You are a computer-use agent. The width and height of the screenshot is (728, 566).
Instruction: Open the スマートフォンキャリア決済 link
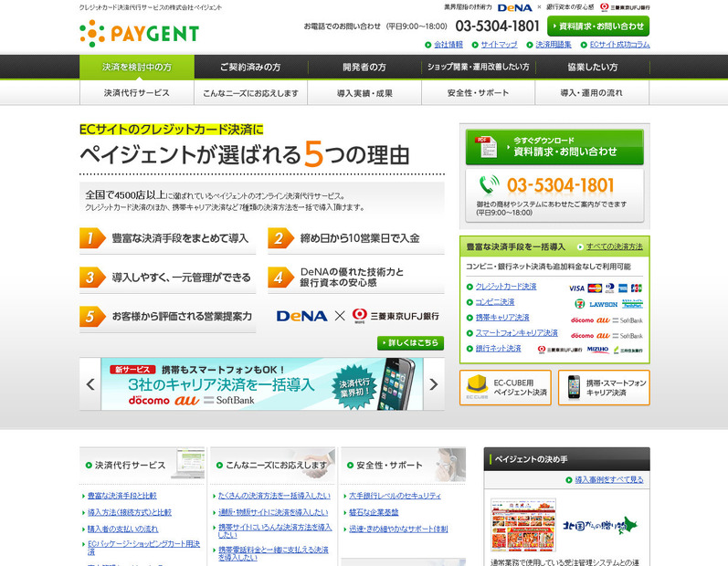(x=516, y=332)
